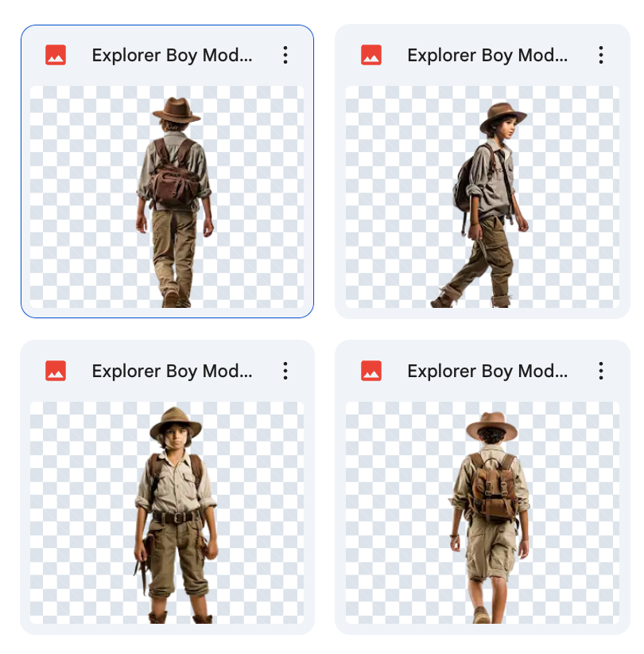Open the three-dot menu on the selected file
Viewport: 644px width, 654px height.
[285, 55]
